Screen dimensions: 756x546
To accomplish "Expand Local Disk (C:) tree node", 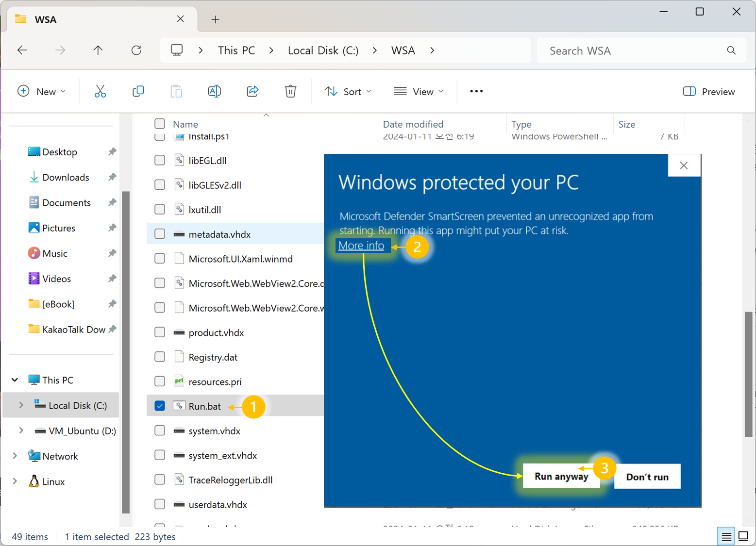I will [x=21, y=405].
